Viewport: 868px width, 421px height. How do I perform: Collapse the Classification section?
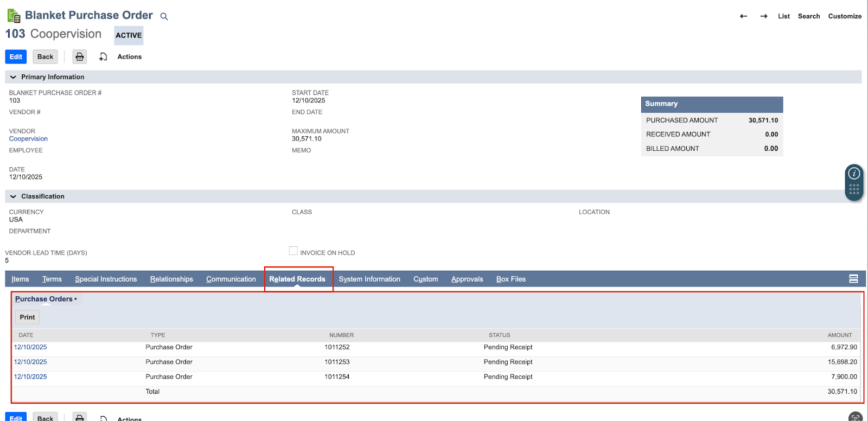(x=13, y=196)
